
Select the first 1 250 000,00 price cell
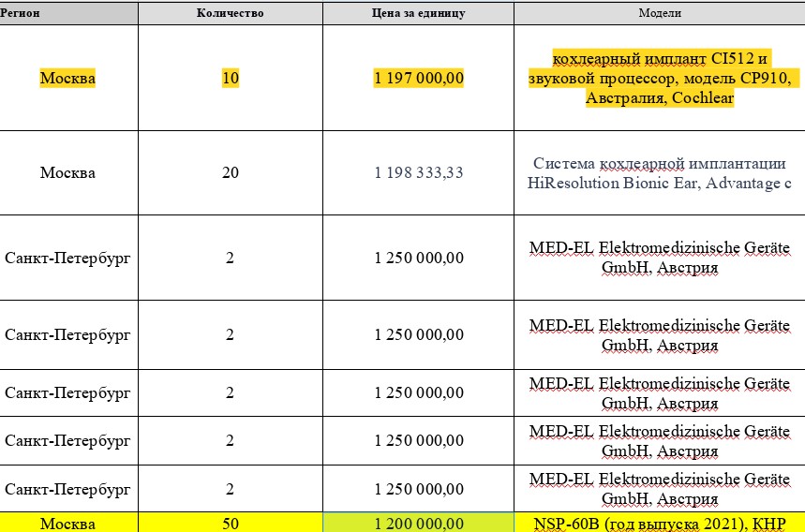418,258
